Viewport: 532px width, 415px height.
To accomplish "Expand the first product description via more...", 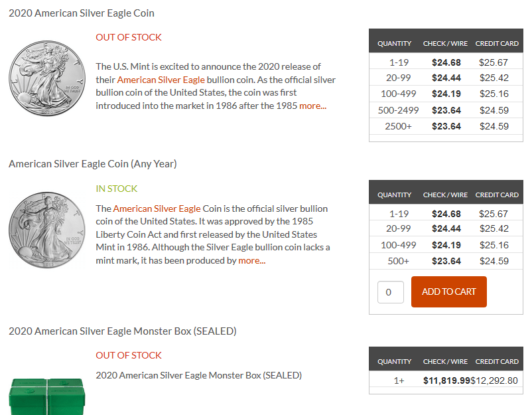I will tap(313, 106).
